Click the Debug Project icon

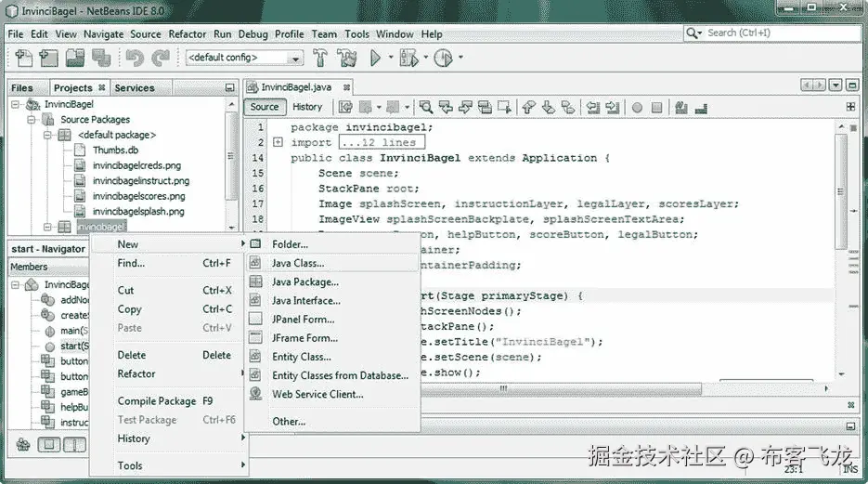tap(409, 58)
